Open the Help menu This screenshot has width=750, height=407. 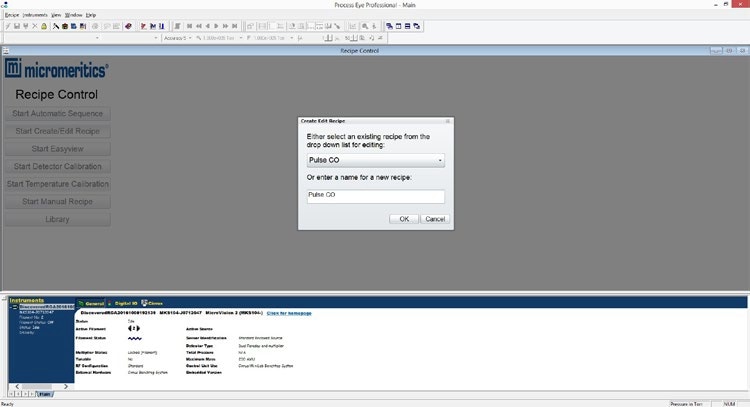click(91, 15)
